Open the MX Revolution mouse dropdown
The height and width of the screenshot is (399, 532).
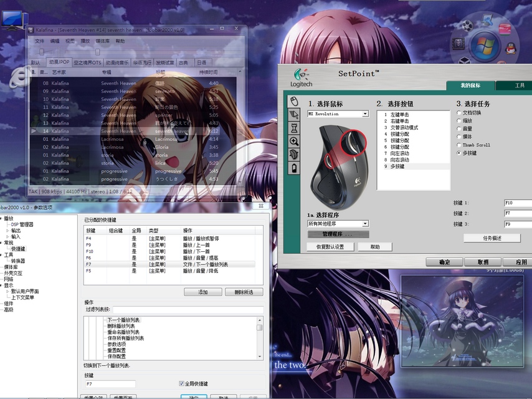point(338,113)
